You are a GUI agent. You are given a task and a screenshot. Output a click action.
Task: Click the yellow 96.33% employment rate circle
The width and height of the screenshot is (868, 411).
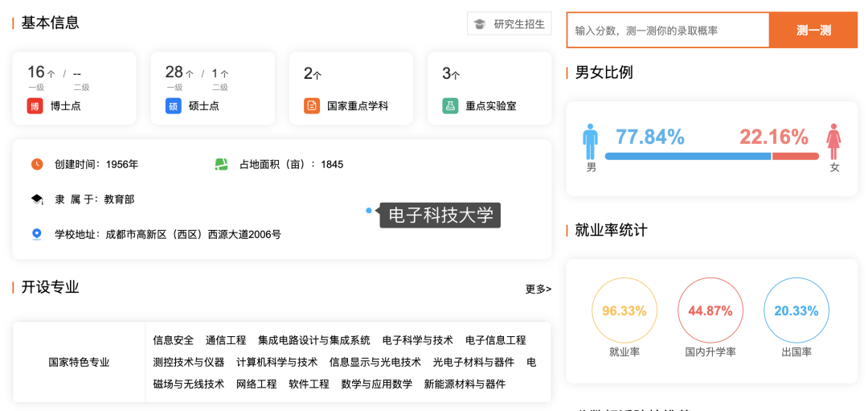[624, 310]
